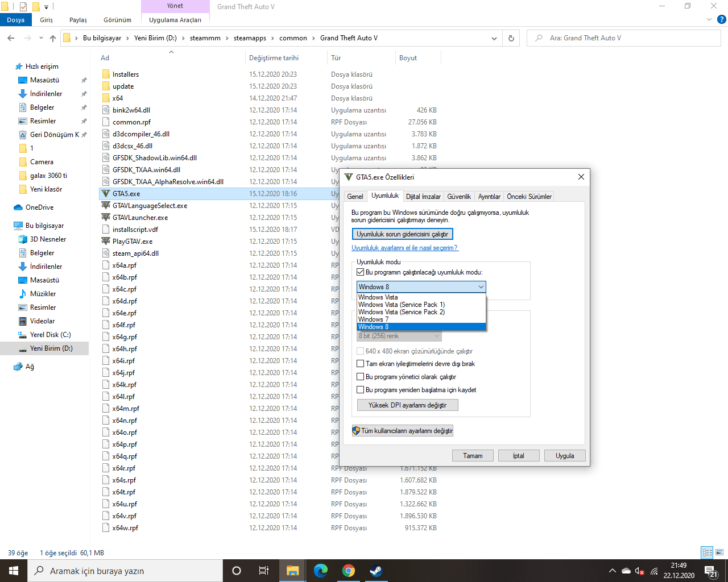Viewport: 728px width, 582px height.
Task: Open Steam from the taskbar
Action: pyautogui.click(x=376, y=571)
